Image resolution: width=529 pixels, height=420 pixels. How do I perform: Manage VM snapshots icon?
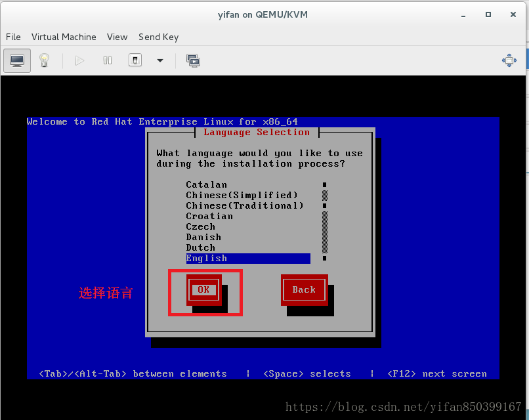194,61
